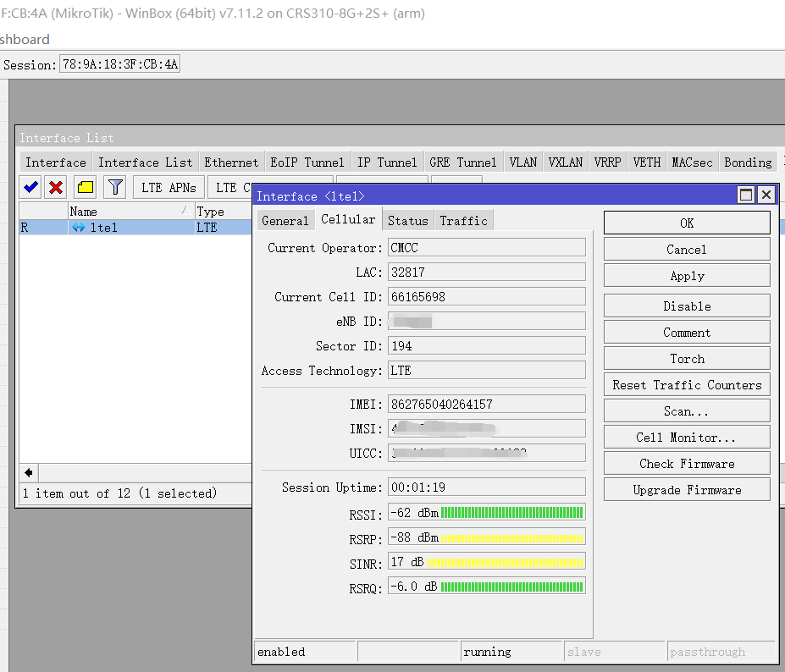Viewport: 785px width, 672px height.
Task: Switch to the General tab
Action: [x=285, y=220]
